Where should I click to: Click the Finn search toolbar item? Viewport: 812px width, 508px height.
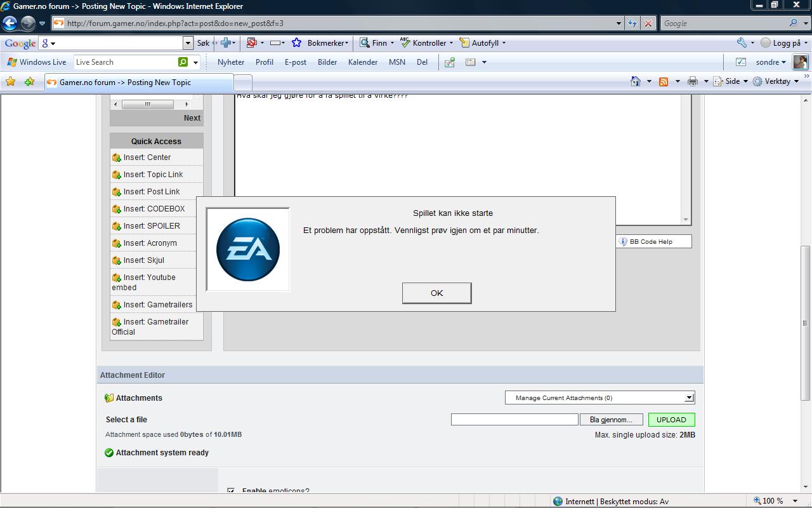376,43
